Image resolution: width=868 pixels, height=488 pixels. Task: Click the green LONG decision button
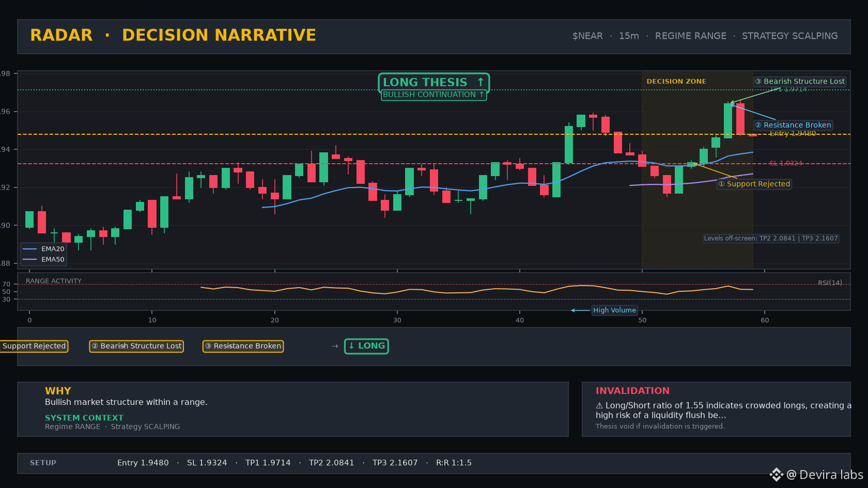click(366, 346)
